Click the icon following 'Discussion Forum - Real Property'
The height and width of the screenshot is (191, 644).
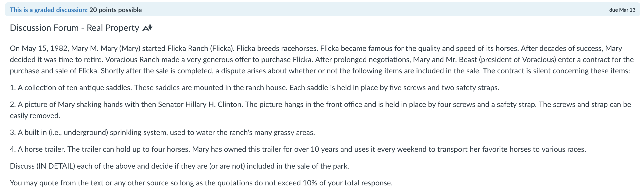148,28
